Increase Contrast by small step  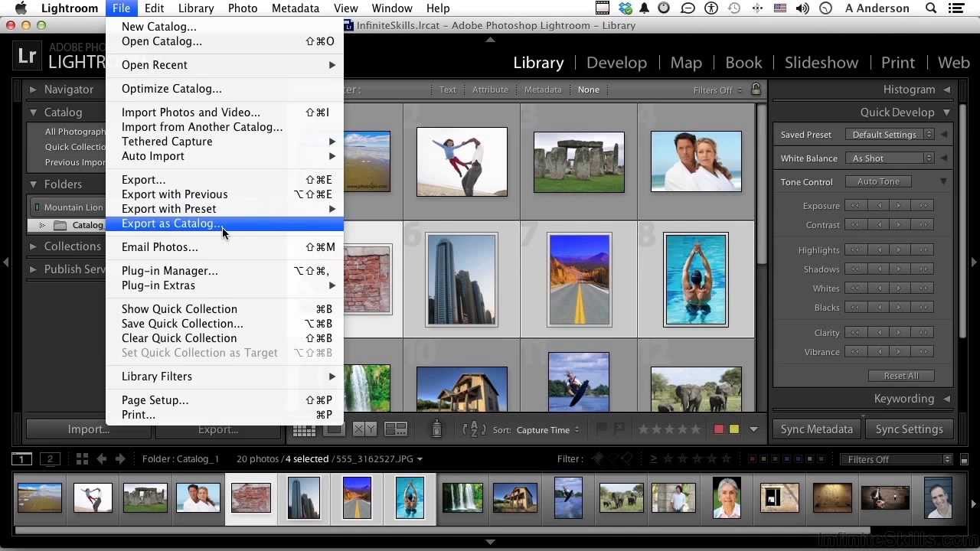coord(900,224)
